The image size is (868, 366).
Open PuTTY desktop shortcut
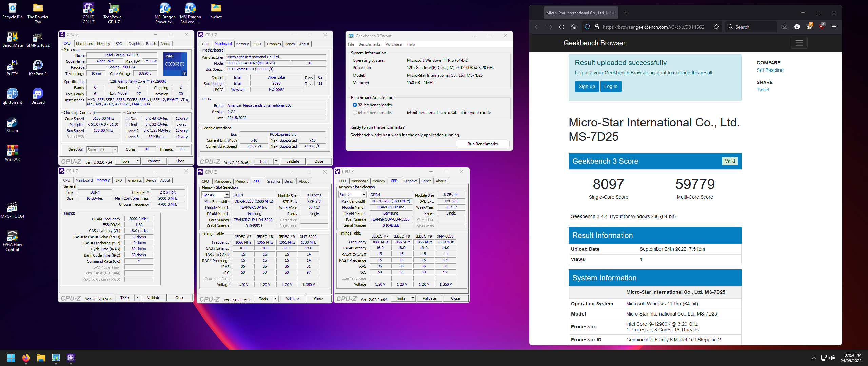pyautogui.click(x=13, y=68)
